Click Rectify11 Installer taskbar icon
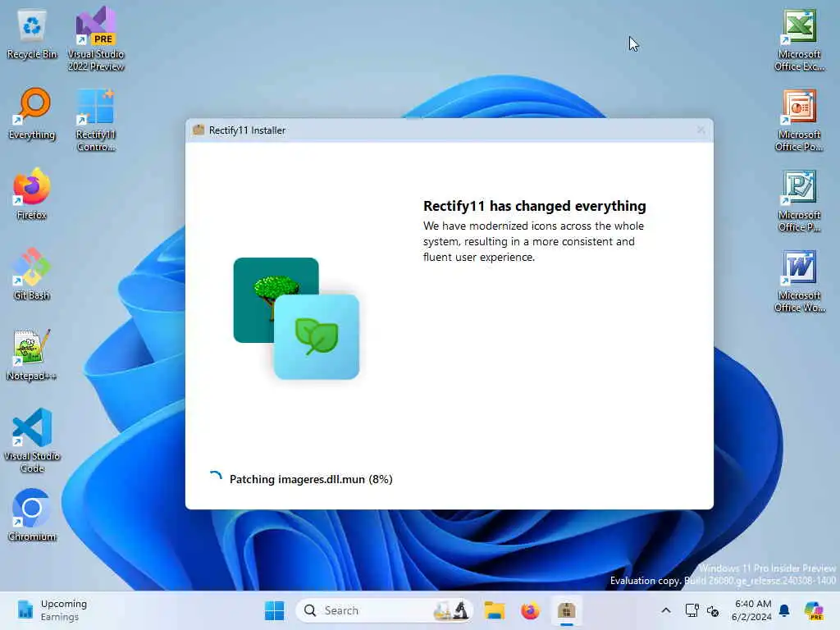Screen dimensions: 840x630 coord(566,610)
